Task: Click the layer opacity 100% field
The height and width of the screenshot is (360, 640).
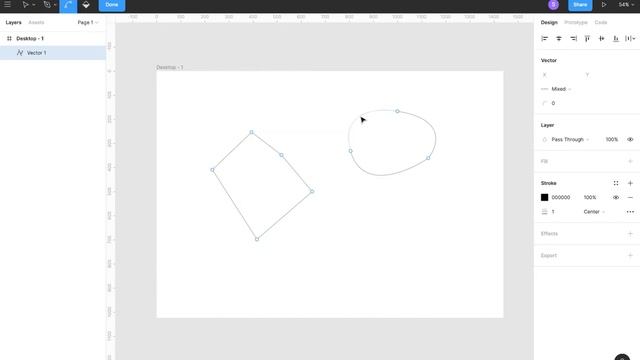Action: 611,140
